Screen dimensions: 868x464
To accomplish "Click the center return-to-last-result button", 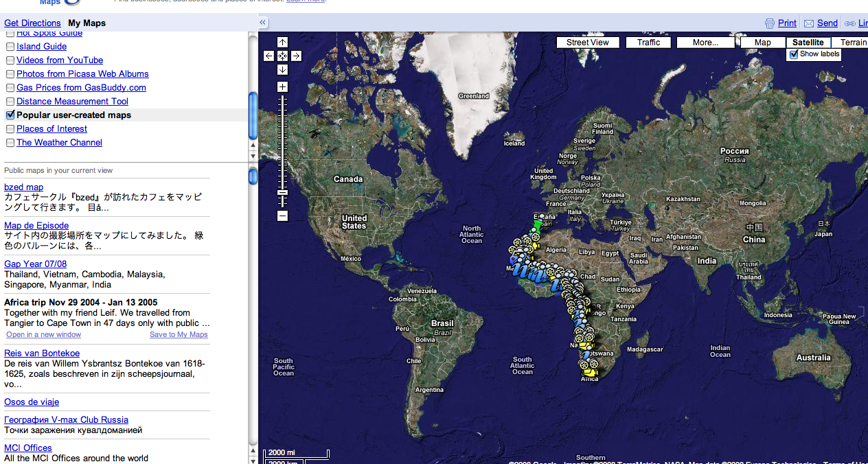I will click(x=282, y=56).
